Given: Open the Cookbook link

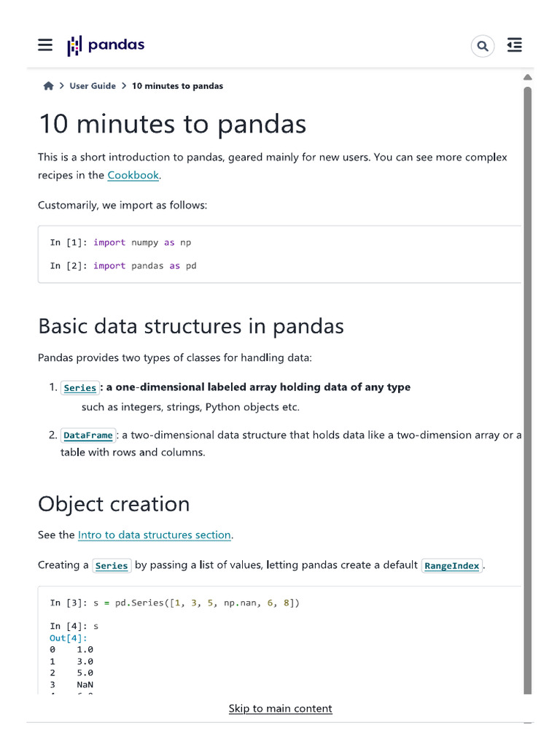Looking at the screenshot, I should 133,175.
